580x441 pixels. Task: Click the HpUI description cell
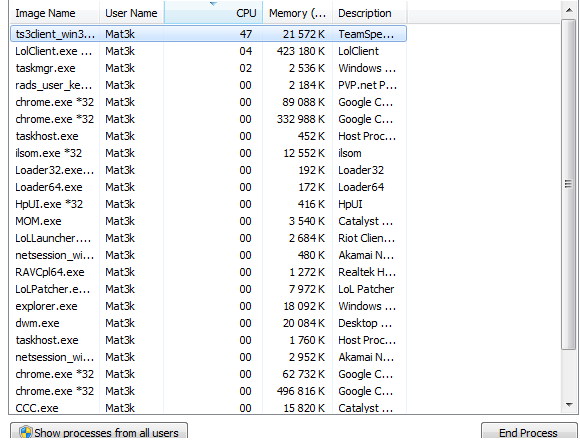pyautogui.click(x=350, y=204)
